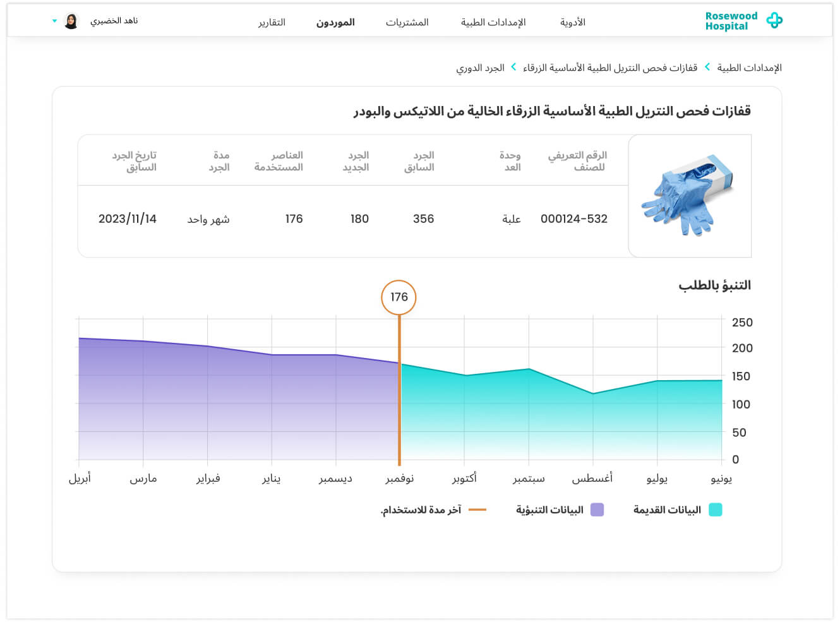This screenshot has height=622, width=840.
Task: Open the user account dropdown arrow
Action: (x=54, y=21)
